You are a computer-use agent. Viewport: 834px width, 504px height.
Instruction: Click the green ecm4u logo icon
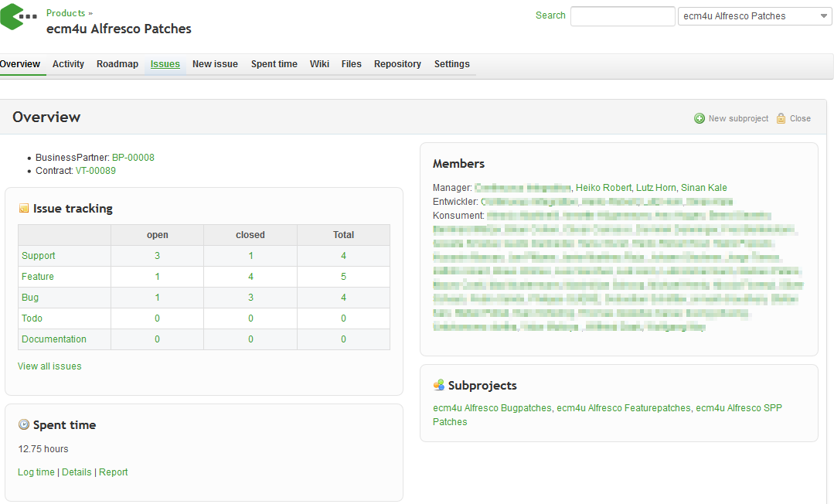pos(19,16)
